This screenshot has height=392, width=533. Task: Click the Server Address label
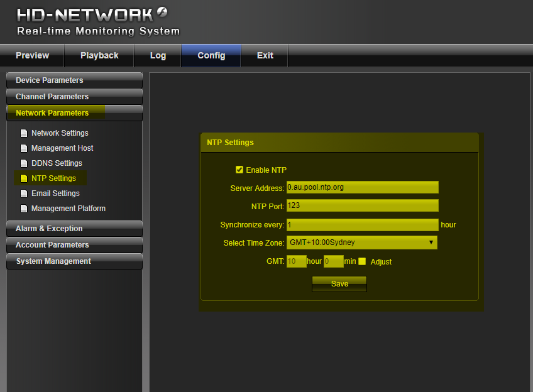pyautogui.click(x=257, y=188)
